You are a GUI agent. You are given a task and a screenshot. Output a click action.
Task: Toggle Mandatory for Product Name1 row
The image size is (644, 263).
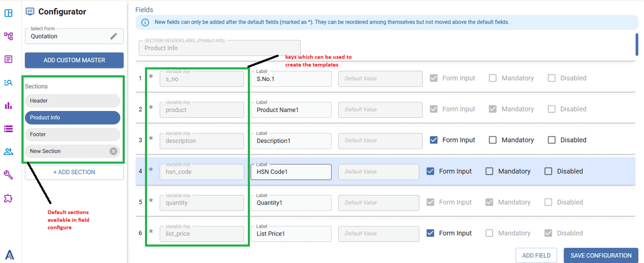493,109
